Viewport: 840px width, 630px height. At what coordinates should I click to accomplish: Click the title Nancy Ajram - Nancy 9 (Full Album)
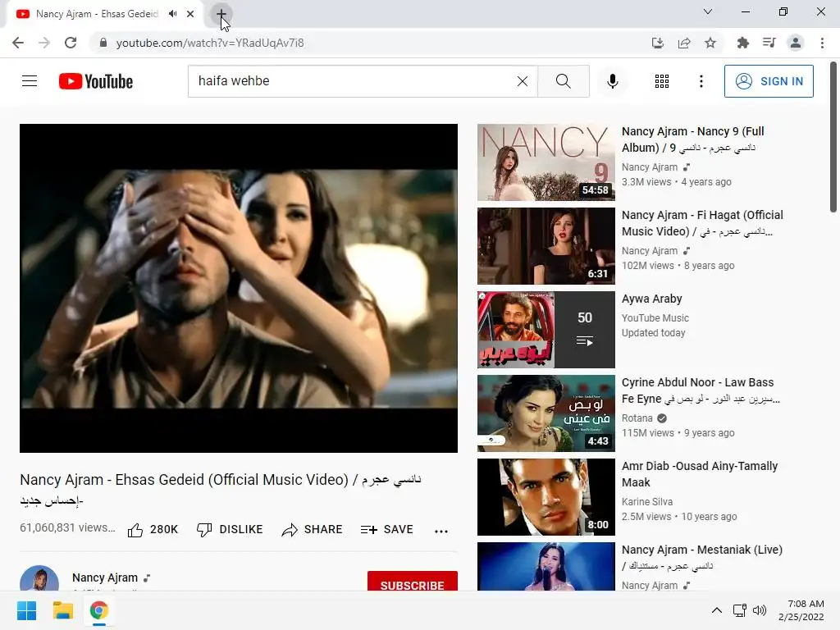pyautogui.click(x=692, y=139)
